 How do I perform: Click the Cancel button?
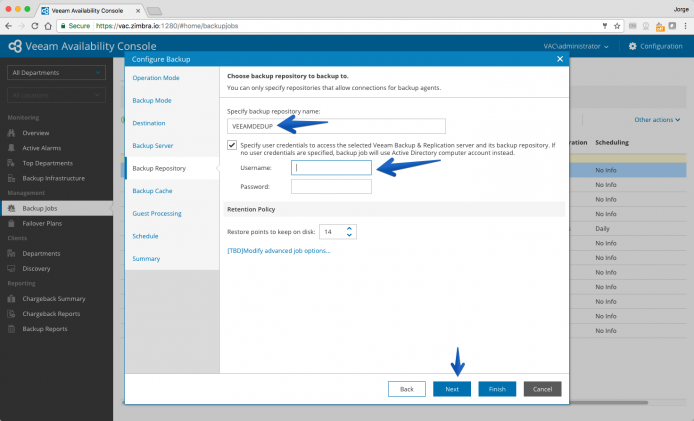click(x=543, y=389)
